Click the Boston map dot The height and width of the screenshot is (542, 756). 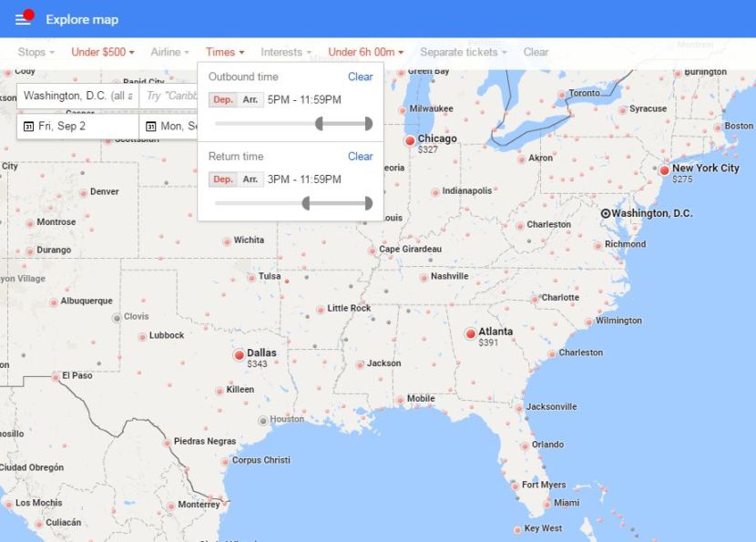718,128
